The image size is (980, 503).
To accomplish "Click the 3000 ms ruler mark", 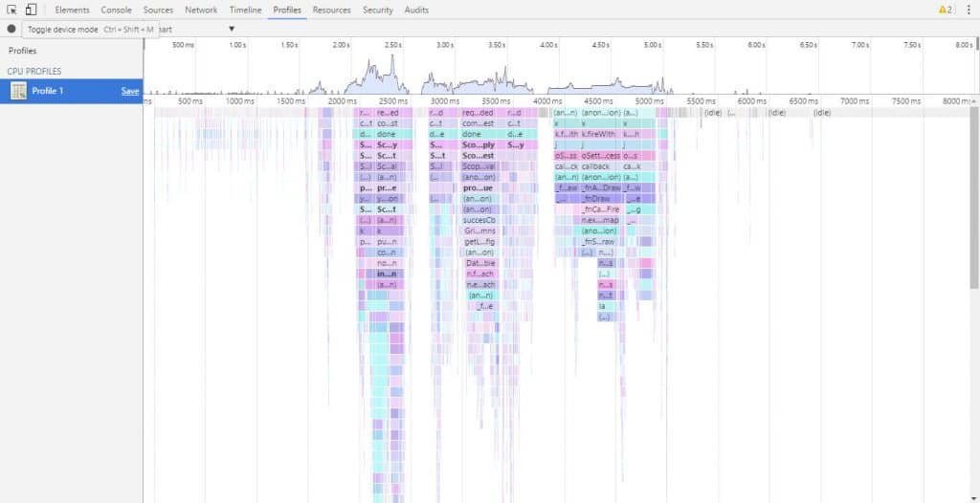I will click(444, 100).
